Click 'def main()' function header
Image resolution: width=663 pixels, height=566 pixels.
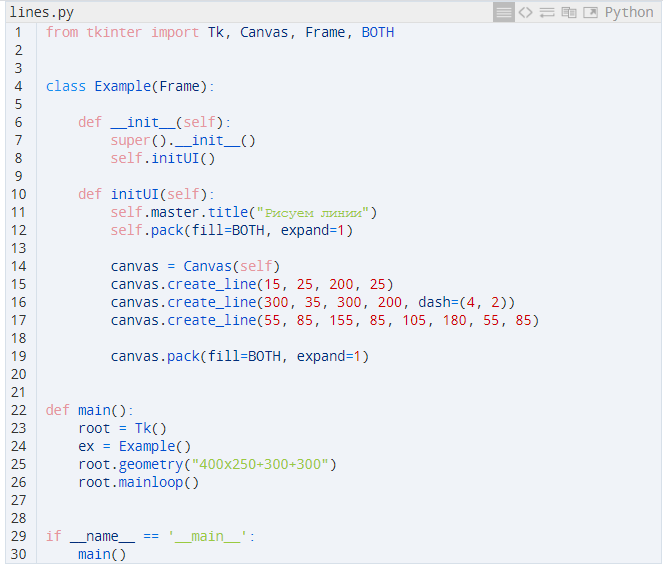[x=89, y=410]
